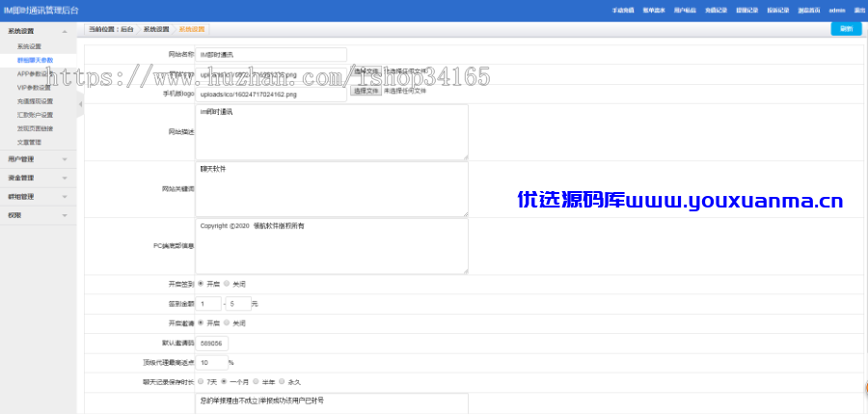This screenshot has height=415, width=868.
Task: Open 浏览首页 in top navigation
Action: click(x=809, y=11)
